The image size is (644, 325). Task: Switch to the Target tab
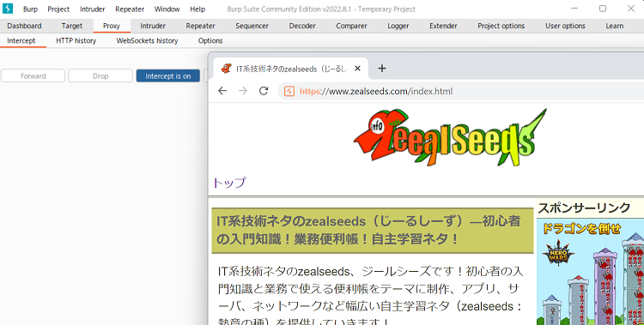point(72,26)
